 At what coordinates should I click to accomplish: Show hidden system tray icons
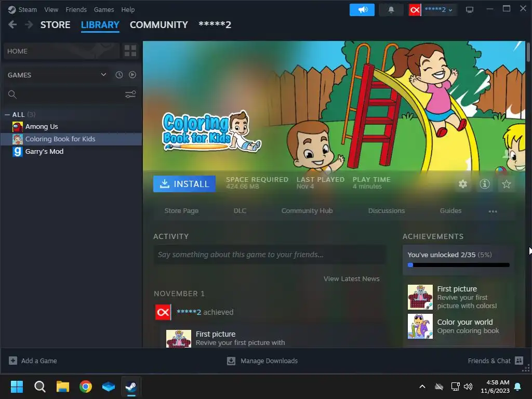coord(422,387)
